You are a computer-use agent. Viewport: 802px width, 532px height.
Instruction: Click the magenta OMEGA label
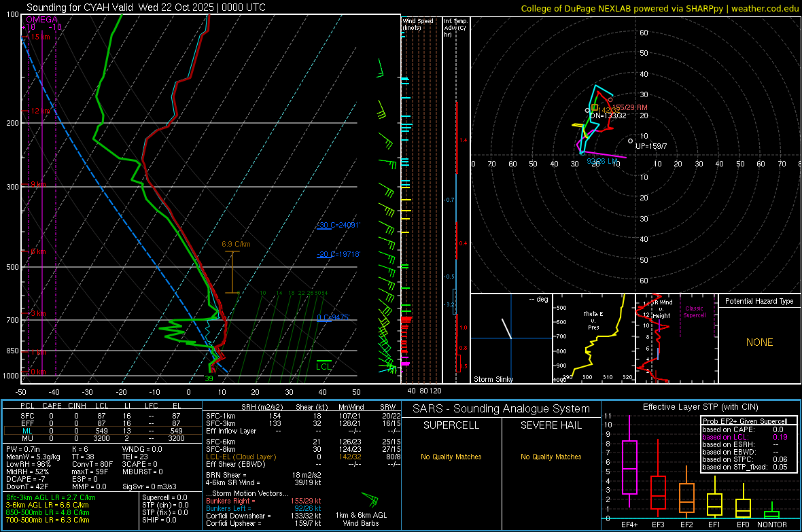tap(42, 20)
